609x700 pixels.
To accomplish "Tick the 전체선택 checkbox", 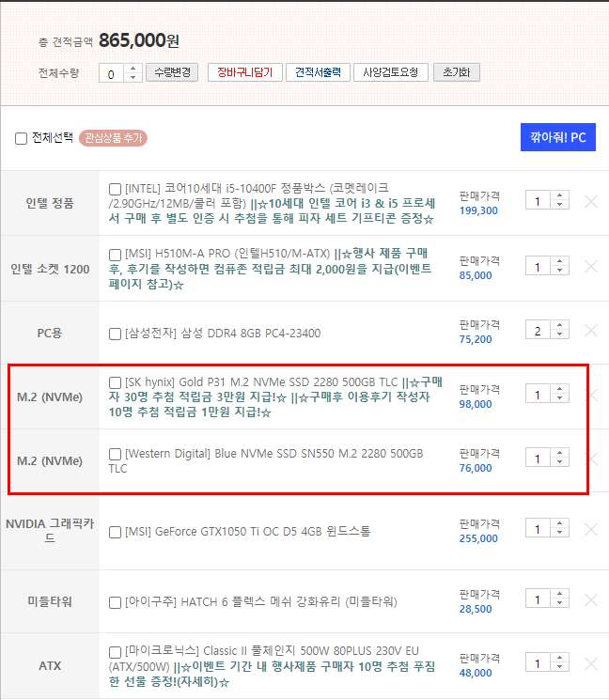I will tap(21, 138).
